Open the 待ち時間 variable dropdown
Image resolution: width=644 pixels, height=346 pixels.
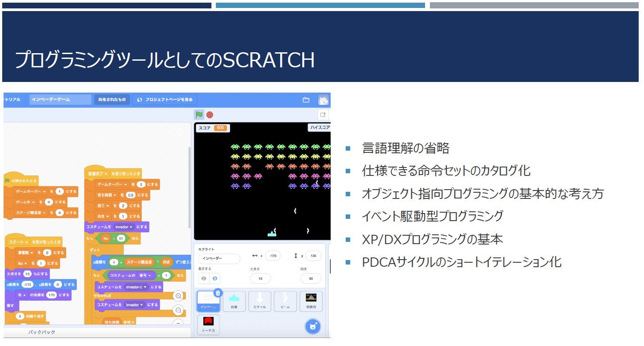click(x=107, y=195)
